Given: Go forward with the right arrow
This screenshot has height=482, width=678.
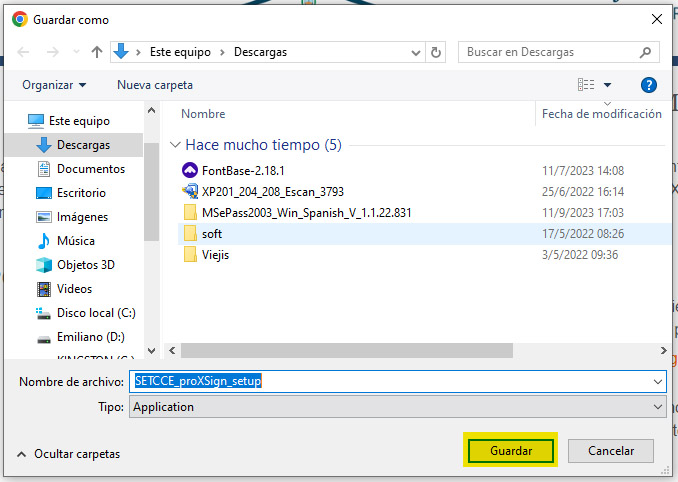Looking at the screenshot, I should 52,52.
